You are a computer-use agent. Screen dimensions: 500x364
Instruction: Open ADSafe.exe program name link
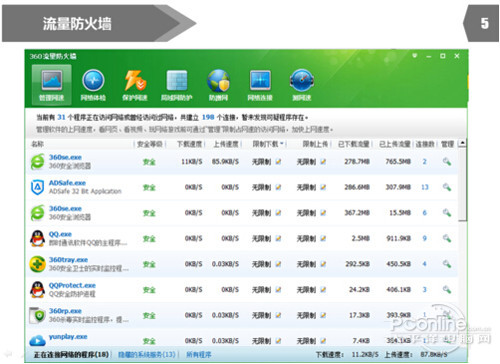[x=67, y=183]
